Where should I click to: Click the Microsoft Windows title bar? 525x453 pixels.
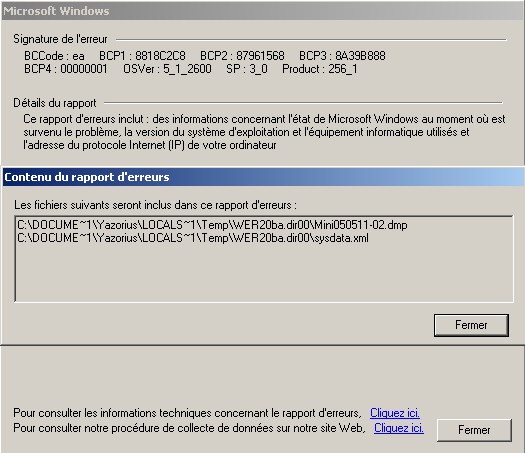(x=262, y=11)
